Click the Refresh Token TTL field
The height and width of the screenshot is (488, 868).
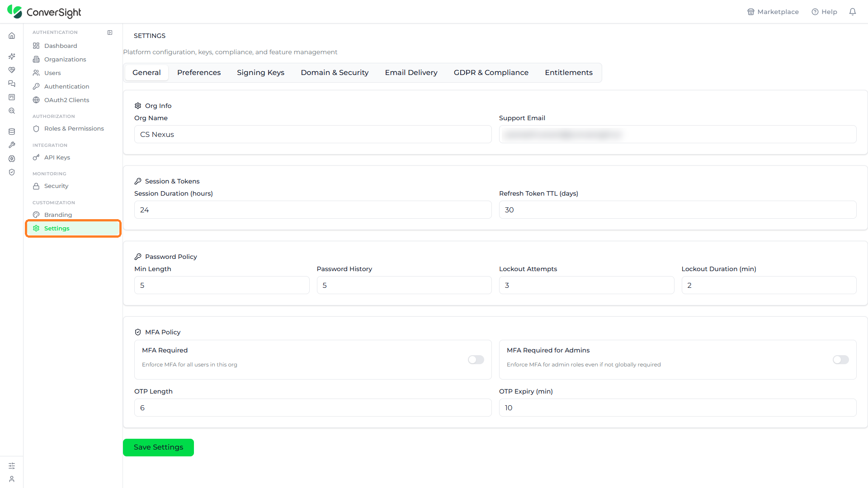[x=678, y=210]
